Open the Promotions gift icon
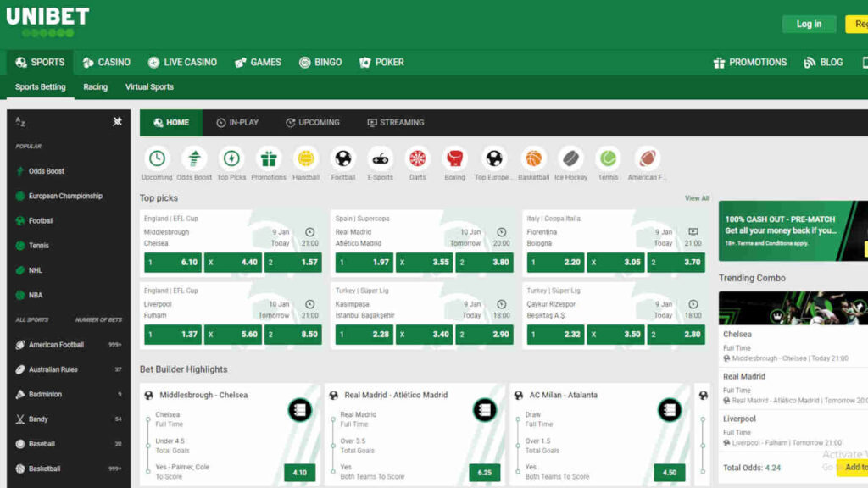The height and width of the screenshot is (488, 868). 269,158
